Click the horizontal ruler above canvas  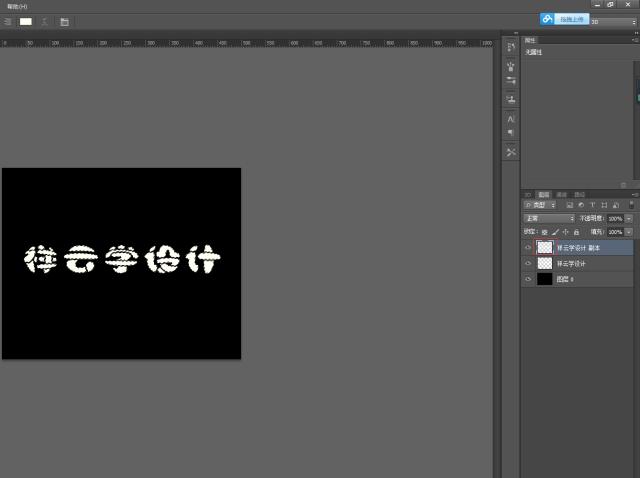click(246, 43)
